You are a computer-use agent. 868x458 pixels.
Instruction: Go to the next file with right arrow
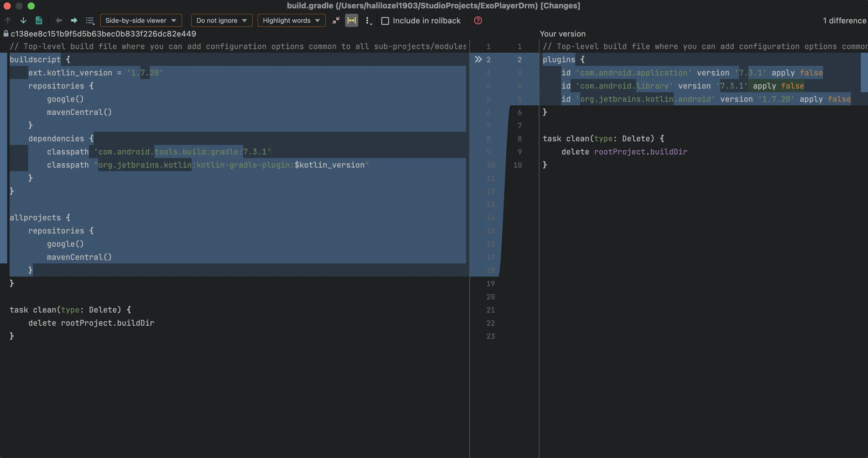click(74, 21)
